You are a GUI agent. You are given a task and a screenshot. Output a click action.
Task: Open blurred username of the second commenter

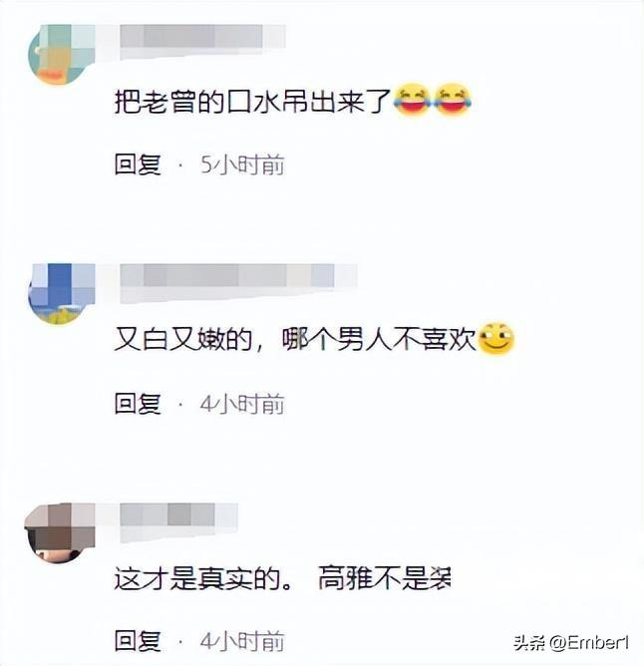238,283
